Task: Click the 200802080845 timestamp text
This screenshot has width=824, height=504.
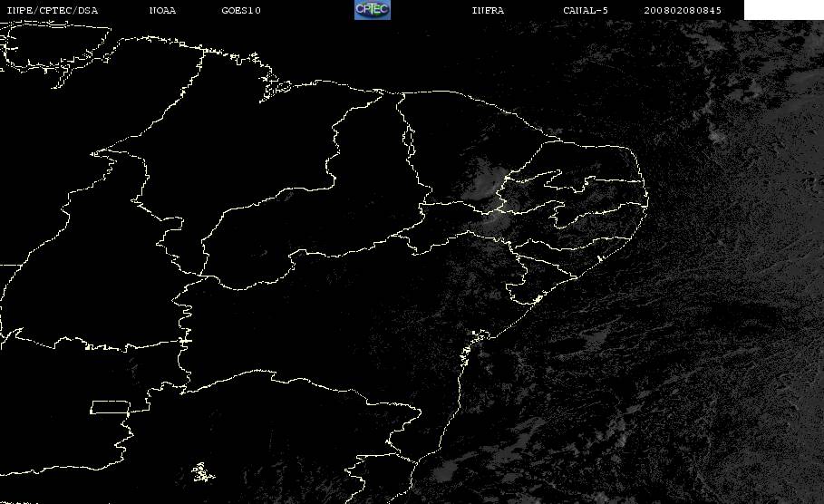Action: pyautogui.click(x=683, y=10)
